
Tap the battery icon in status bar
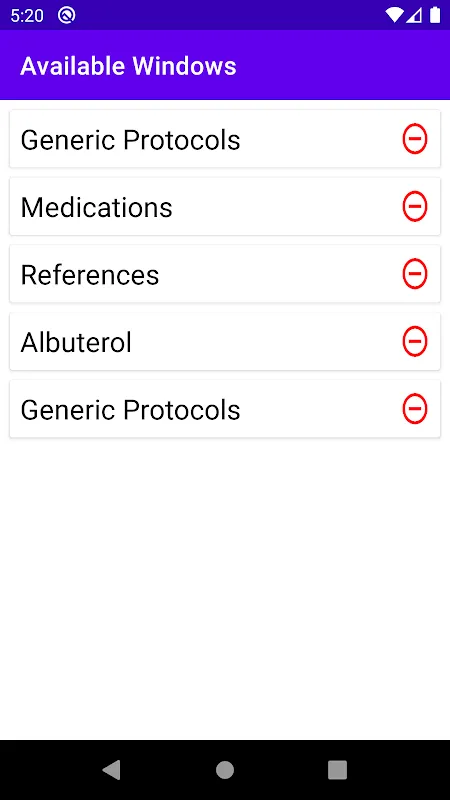435,15
